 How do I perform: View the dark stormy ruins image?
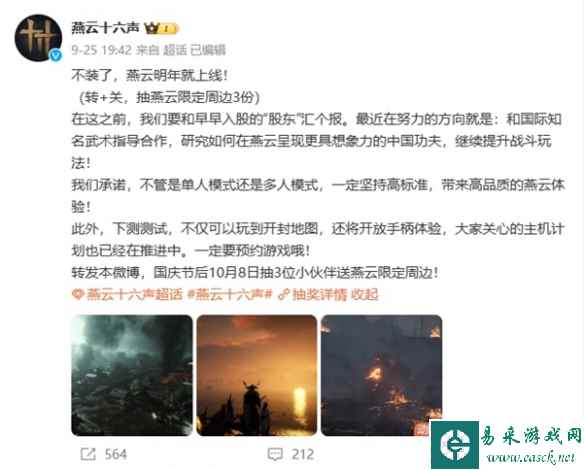[132, 375]
